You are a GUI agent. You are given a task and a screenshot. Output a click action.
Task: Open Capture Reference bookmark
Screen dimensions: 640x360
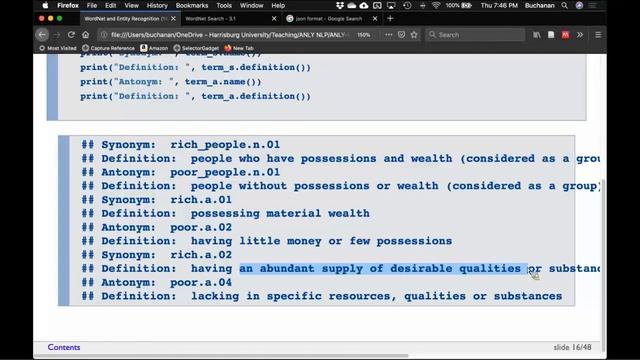[108, 48]
